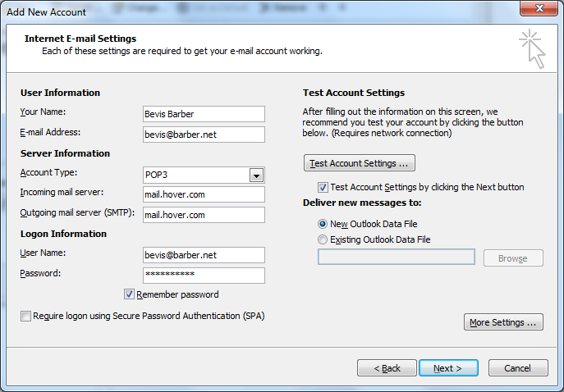Click the cursor wizard icon in header
Image resolution: width=564 pixels, height=392 pixels.
pyautogui.click(x=532, y=49)
